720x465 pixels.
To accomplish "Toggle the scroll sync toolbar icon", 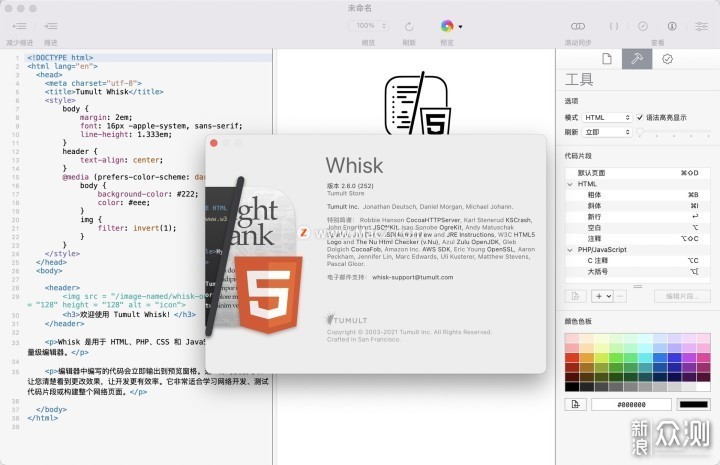I will [578, 26].
